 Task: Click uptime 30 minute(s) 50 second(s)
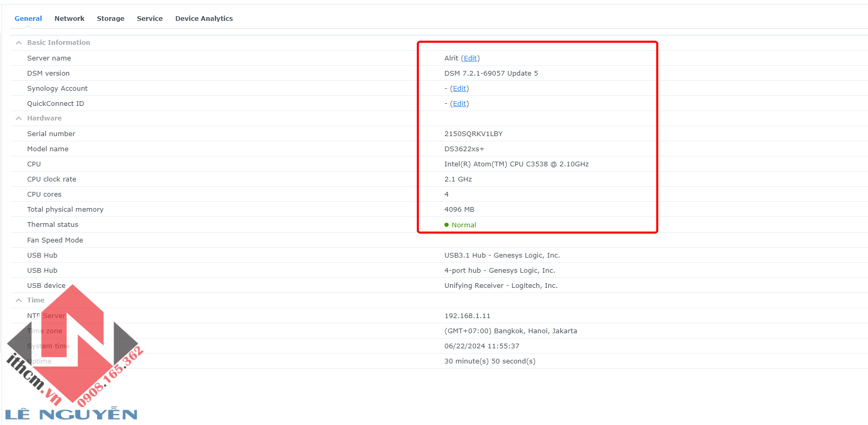tap(490, 361)
